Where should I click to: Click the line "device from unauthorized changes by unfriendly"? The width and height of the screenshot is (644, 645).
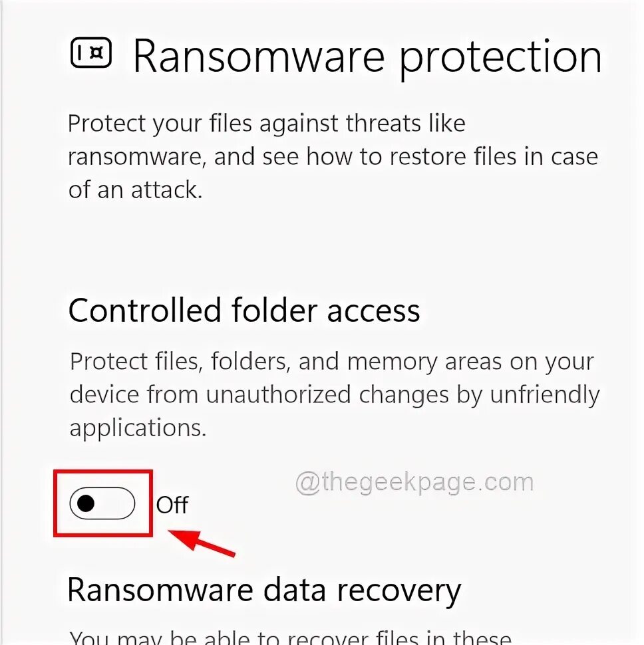point(335,395)
